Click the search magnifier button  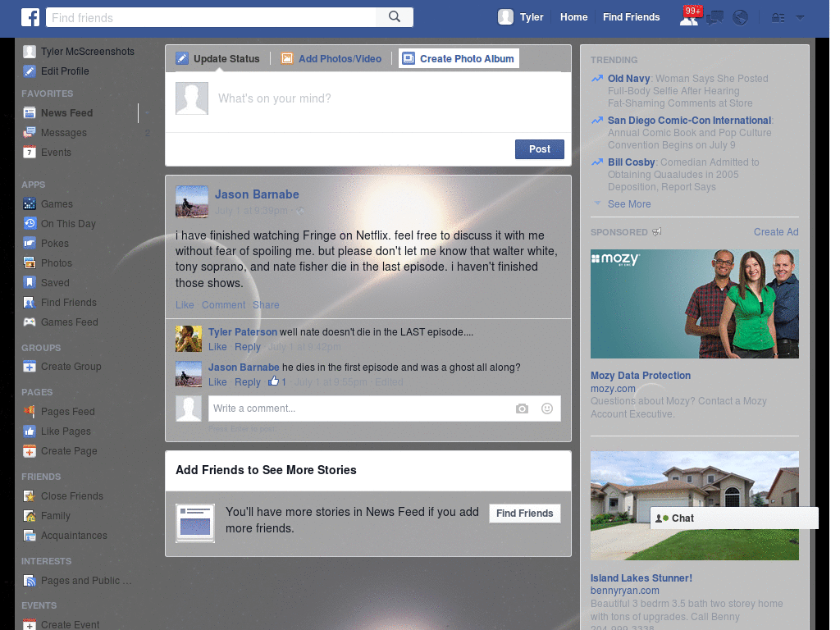pos(395,17)
